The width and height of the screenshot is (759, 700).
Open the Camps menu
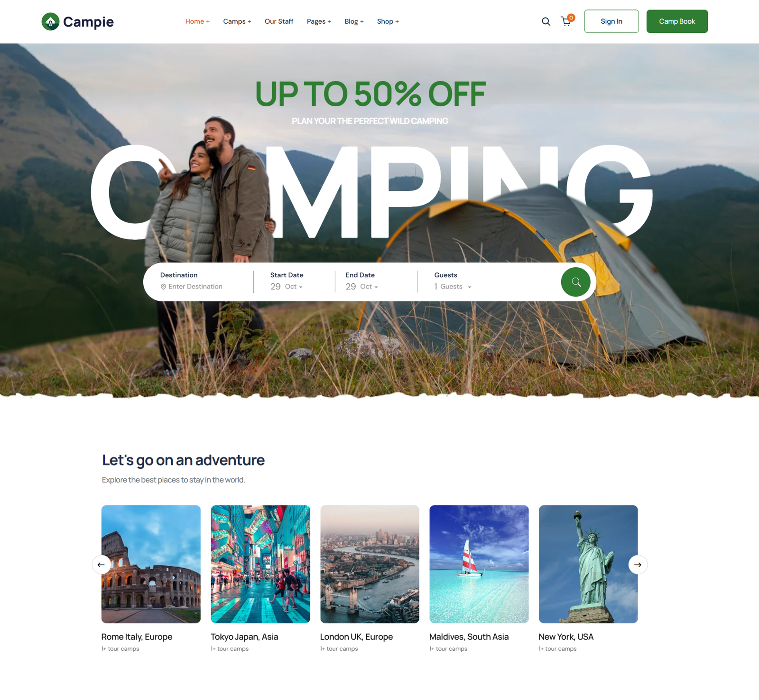(237, 21)
